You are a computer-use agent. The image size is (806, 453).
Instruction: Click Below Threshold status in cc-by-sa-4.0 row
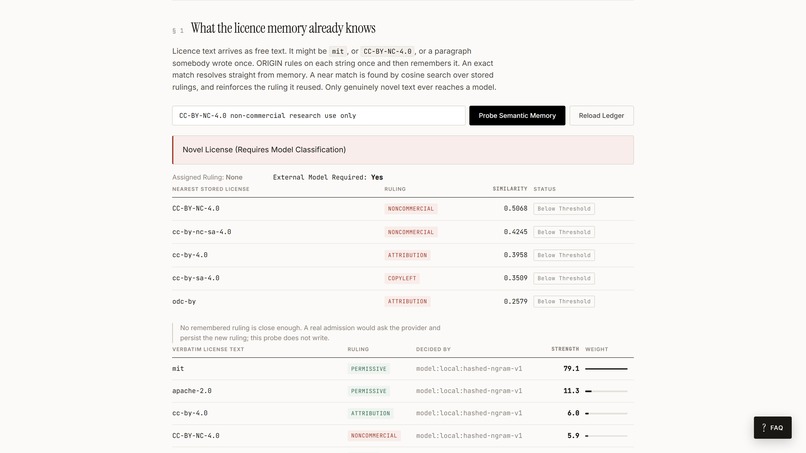point(564,278)
